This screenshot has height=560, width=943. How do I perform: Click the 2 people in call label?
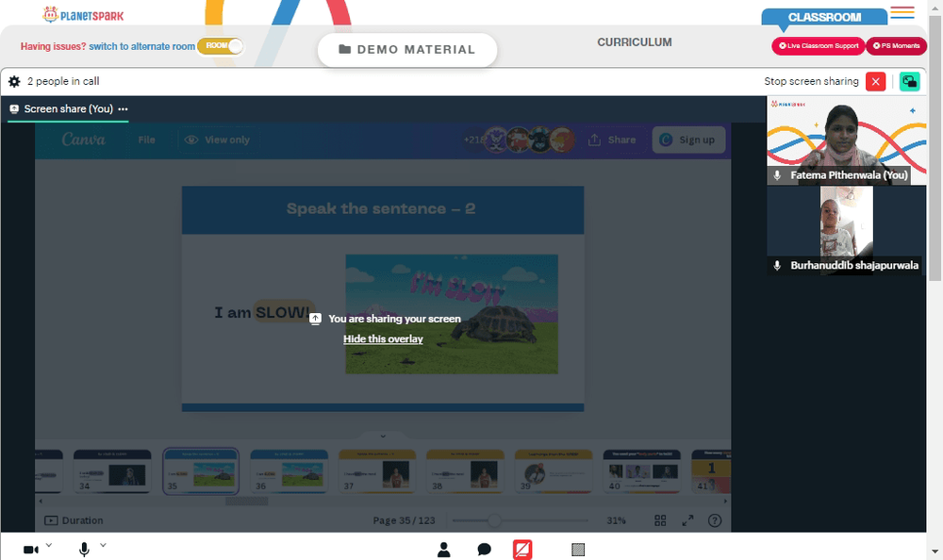click(63, 81)
